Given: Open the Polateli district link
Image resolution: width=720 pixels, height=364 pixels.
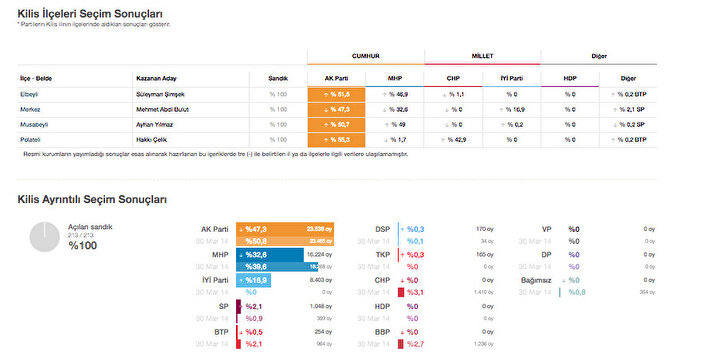Looking at the screenshot, I should click(x=30, y=140).
